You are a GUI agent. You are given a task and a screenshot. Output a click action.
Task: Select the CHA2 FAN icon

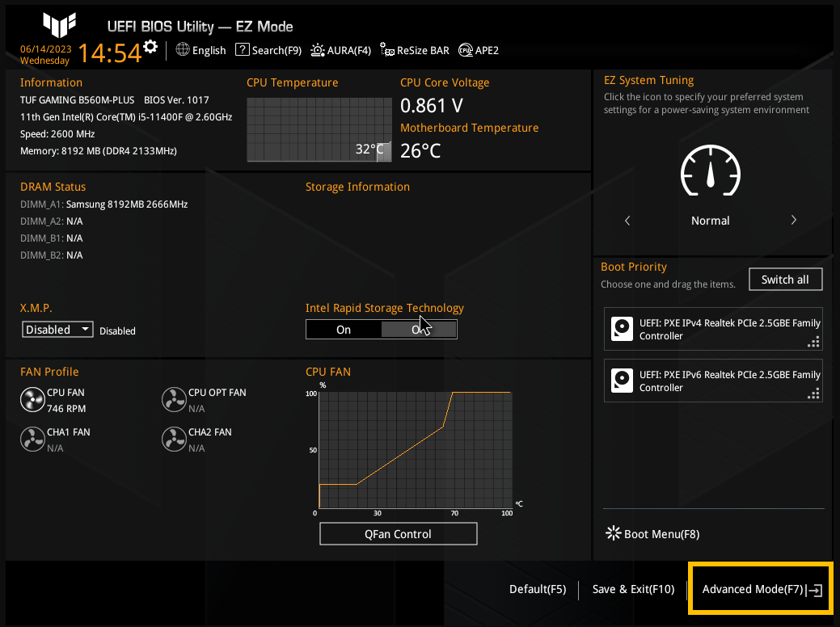(x=174, y=440)
